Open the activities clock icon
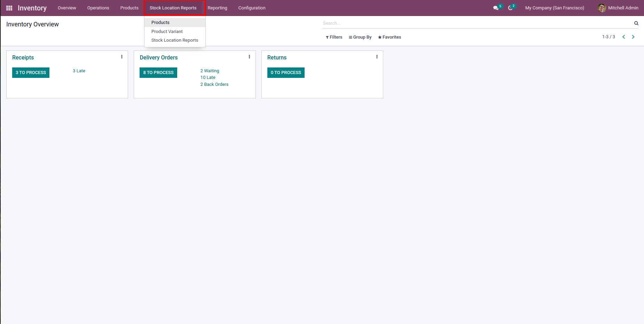This screenshot has width=644, height=324. [x=510, y=8]
